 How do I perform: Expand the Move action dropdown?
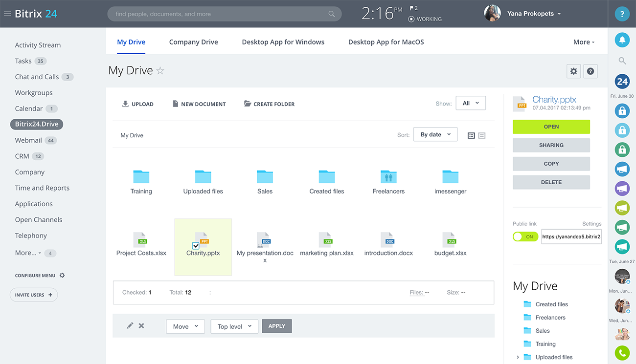[x=185, y=326]
